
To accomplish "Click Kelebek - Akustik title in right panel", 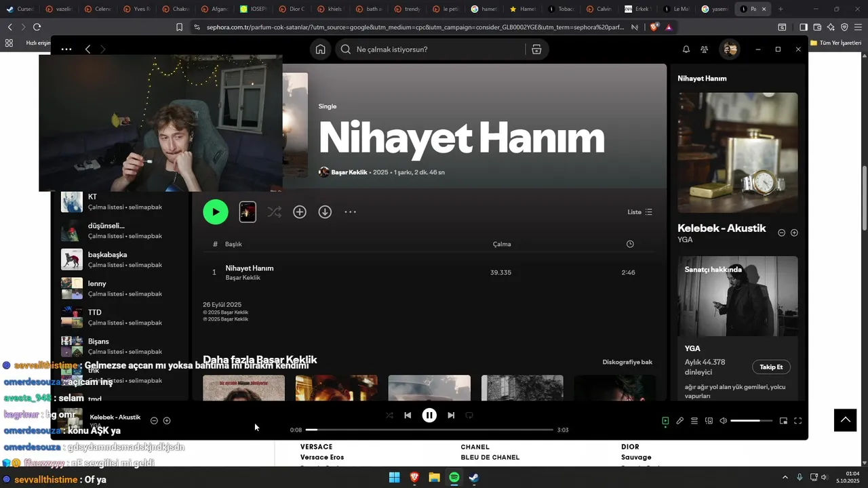I will tap(722, 228).
